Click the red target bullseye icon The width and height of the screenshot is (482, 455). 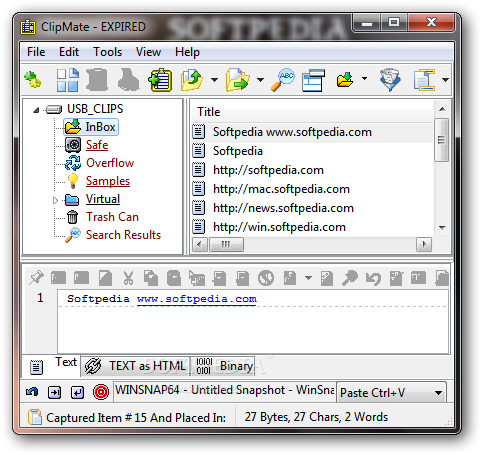tap(101, 392)
